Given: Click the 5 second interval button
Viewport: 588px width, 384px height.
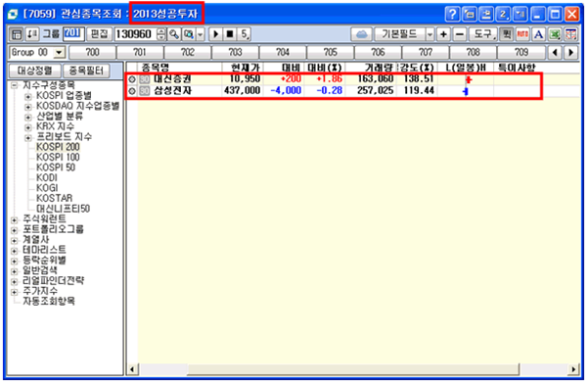Looking at the screenshot, I should 245,34.
